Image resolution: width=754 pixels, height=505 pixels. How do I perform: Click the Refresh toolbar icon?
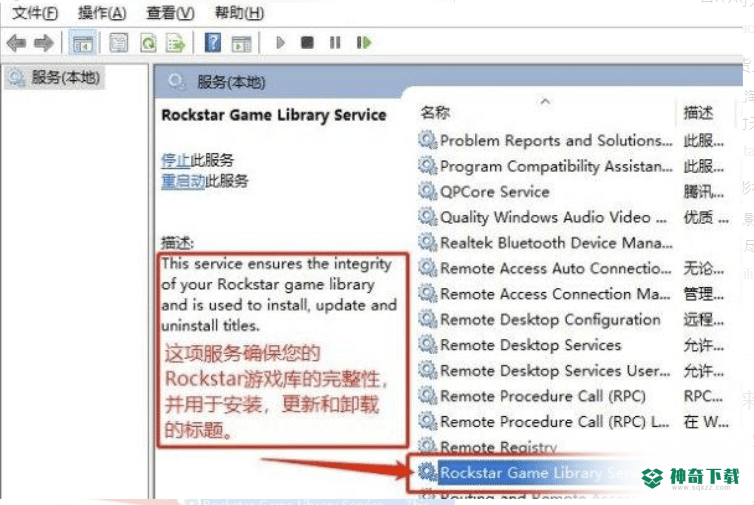click(x=148, y=43)
